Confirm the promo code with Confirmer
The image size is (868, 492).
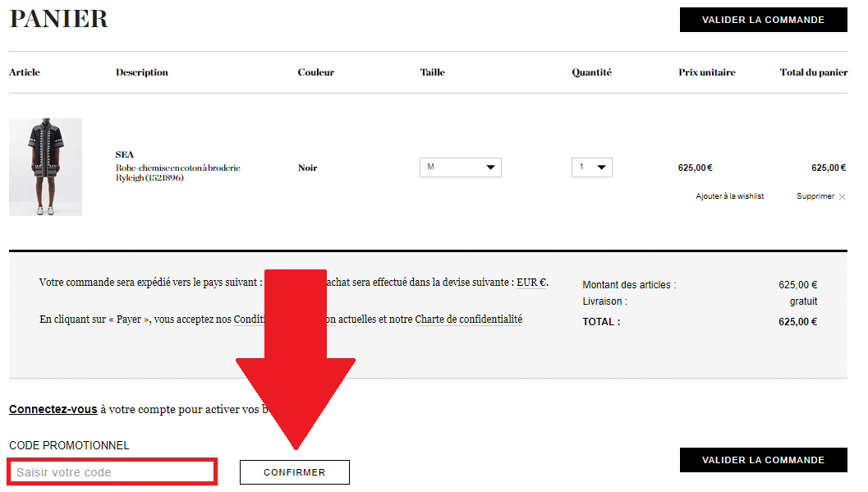click(295, 472)
